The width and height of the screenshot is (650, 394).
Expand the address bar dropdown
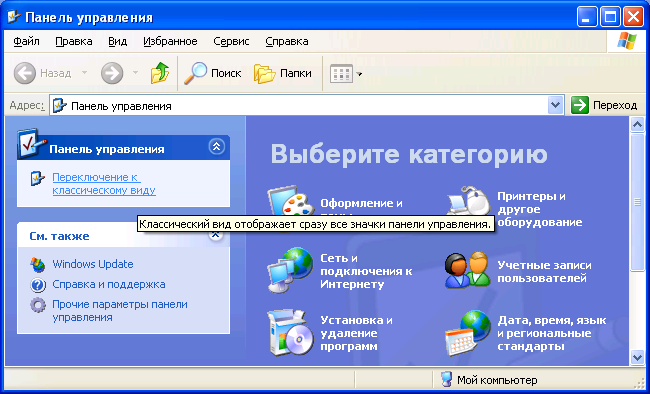[555, 105]
